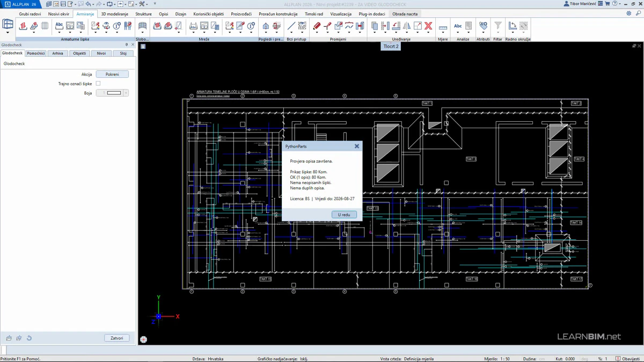Image resolution: width=644 pixels, height=362 pixels.
Task: Click the settings gear icon below title bar
Action: (x=628, y=13)
